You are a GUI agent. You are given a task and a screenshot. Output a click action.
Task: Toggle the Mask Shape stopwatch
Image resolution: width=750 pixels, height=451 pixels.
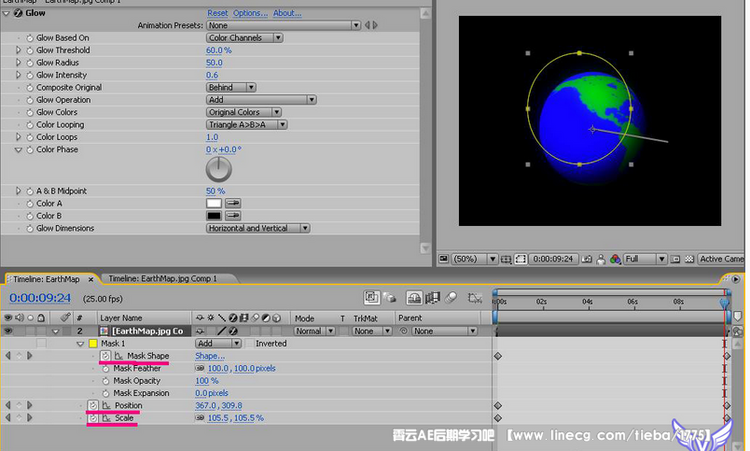105,356
